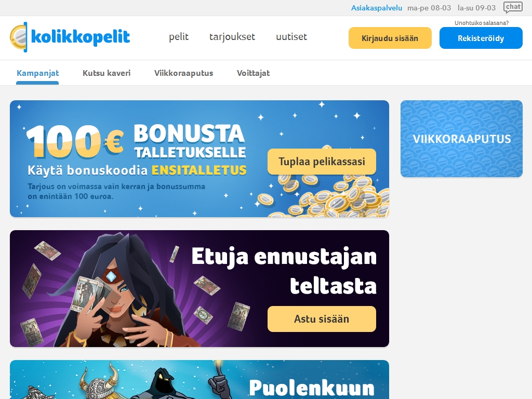
Task: Follow the Unohtuiko salasana? link
Action: point(482,23)
